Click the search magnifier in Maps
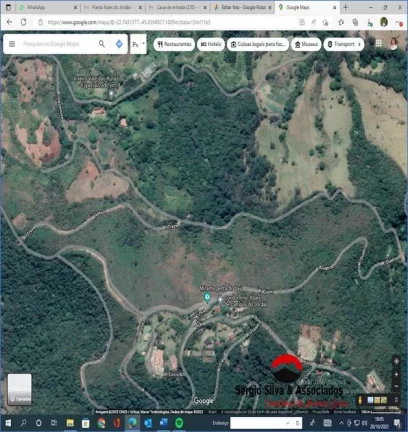Viewport: 408px width, 432px height. (102, 44)
